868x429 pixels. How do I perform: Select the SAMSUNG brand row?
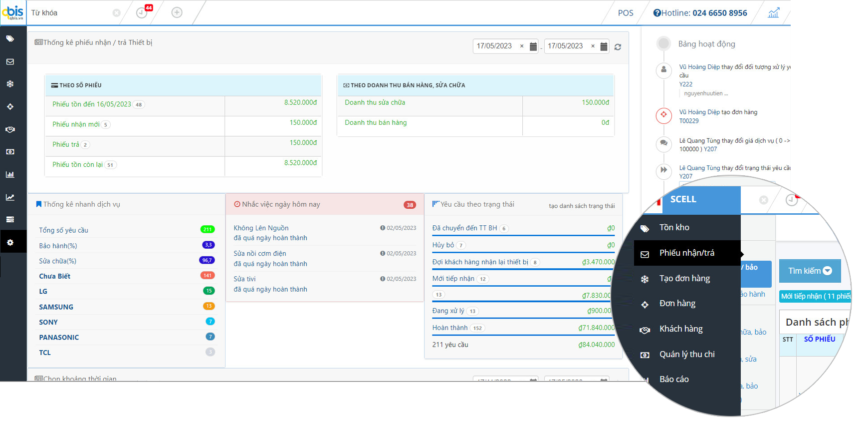[x=127, y=307]
